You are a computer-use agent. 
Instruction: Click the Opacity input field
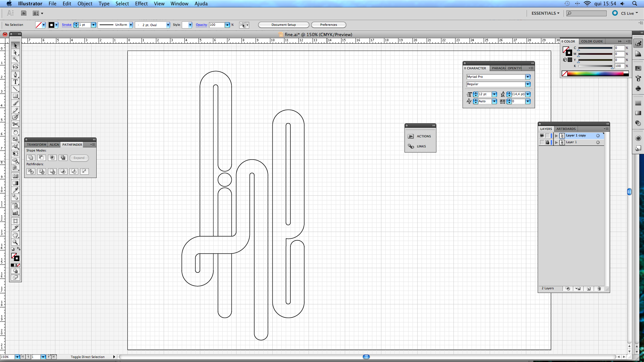coord(217,25)
